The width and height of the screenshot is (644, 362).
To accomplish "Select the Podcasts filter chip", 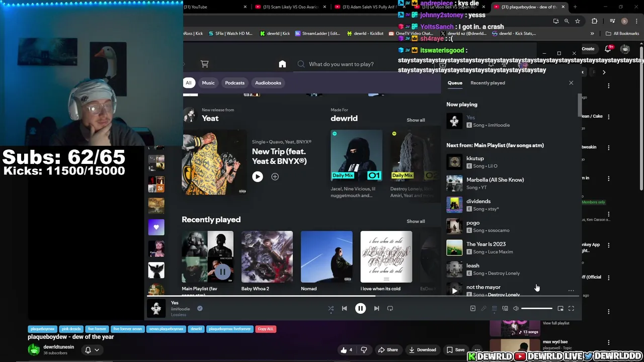I will (x=234, y=83).
